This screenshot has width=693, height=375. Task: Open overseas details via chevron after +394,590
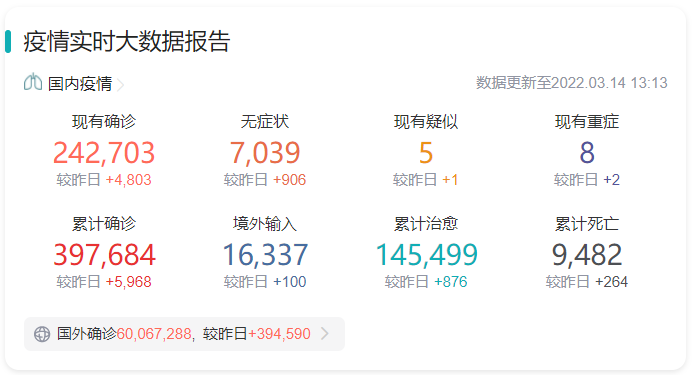pyautogui.click(x=325, y=333)
